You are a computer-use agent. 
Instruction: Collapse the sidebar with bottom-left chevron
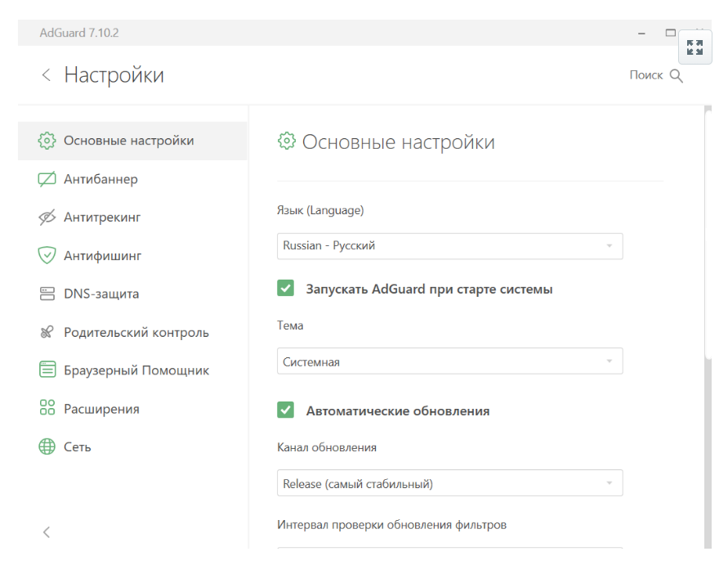pos(47,532)
